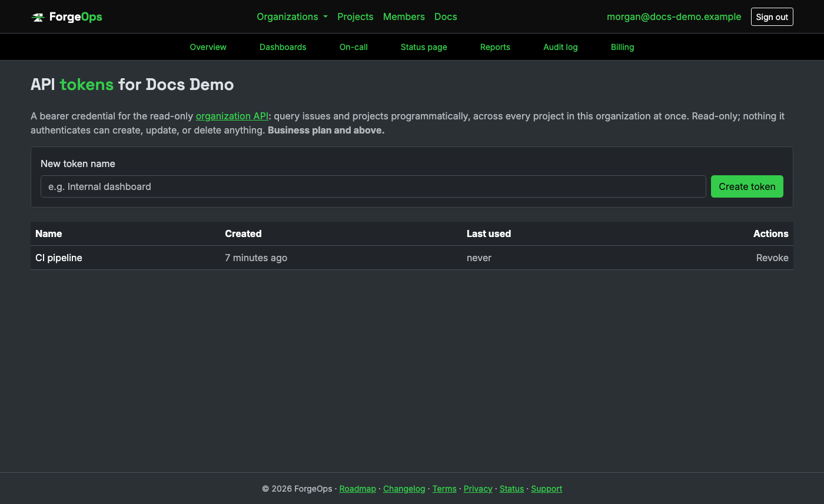Open the Roadmap footer link
The height and width of the screenshot is (504, 824).
357,489
